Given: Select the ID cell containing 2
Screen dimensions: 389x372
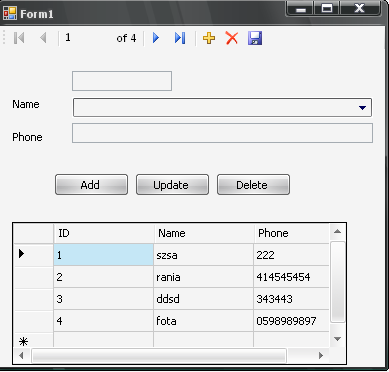Looking at the screenshot, I should pyautogui.click(x=104, y=277).
